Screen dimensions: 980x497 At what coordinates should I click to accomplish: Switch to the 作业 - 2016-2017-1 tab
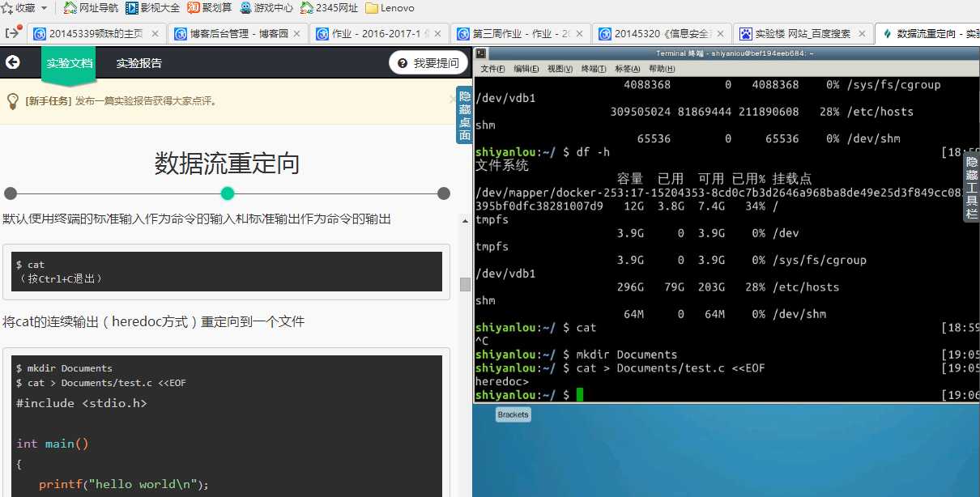[380, 33]
